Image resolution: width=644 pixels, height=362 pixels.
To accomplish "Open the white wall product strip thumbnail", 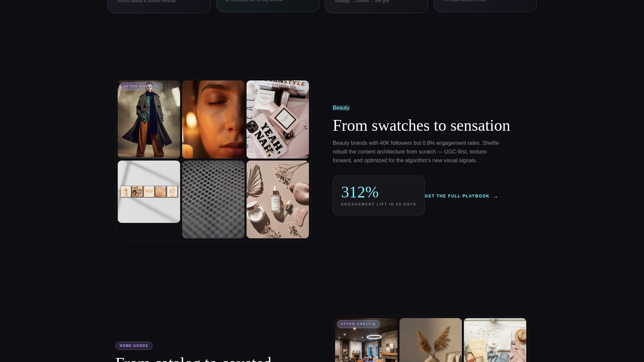I will pyautogui.click(x=149, y=192).
